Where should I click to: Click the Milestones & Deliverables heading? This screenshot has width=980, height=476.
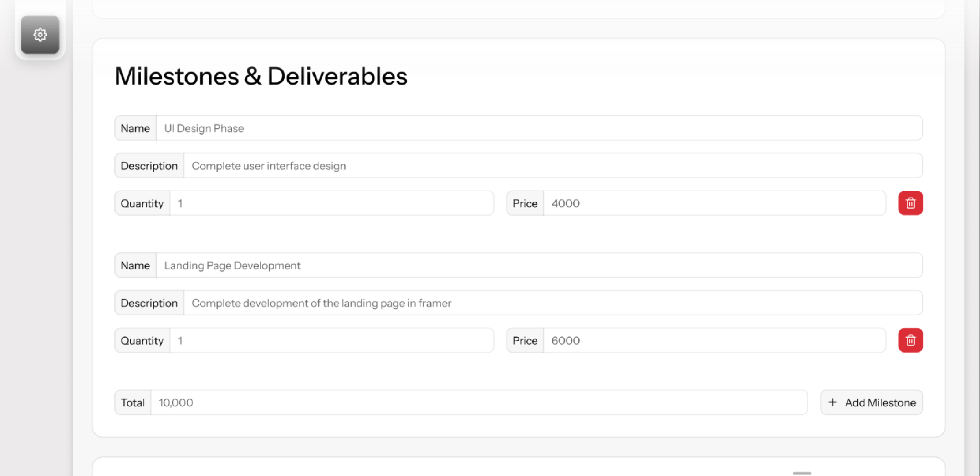tap(261, 76)
